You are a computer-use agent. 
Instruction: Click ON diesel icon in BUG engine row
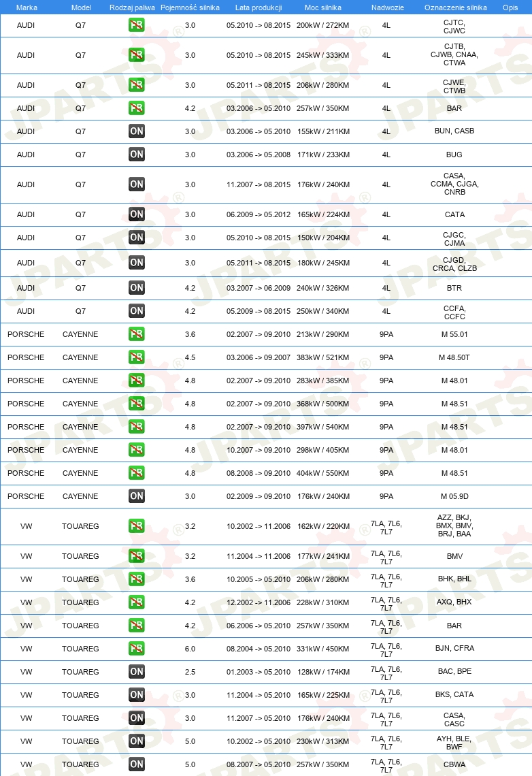pyautogui.click(x=137, y=155)
